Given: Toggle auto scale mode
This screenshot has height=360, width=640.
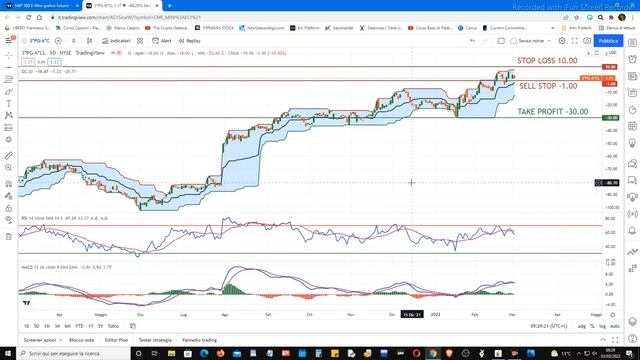Looking at the screenshot, I should (615, 326).
